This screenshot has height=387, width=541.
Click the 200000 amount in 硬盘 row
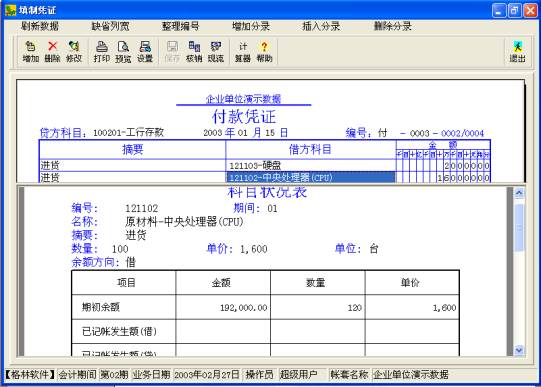pos(467,166)
